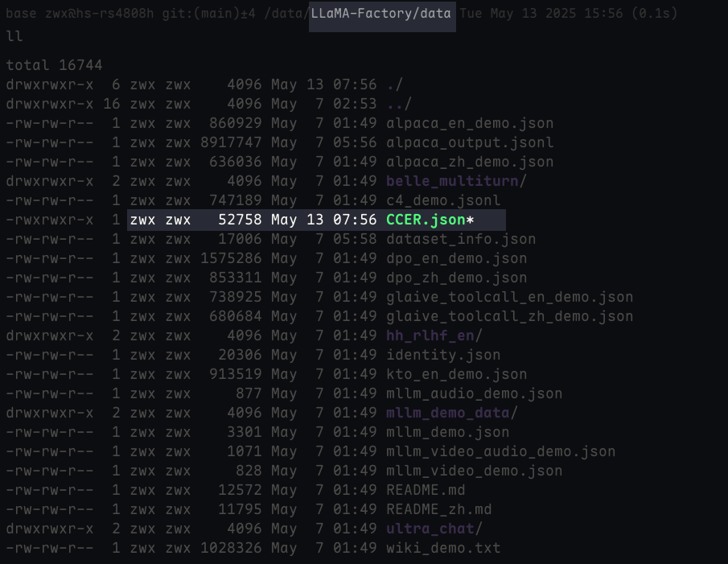Click the README.md file name
The width and height of the screenshot is (728, 564).
pos(426,490)
